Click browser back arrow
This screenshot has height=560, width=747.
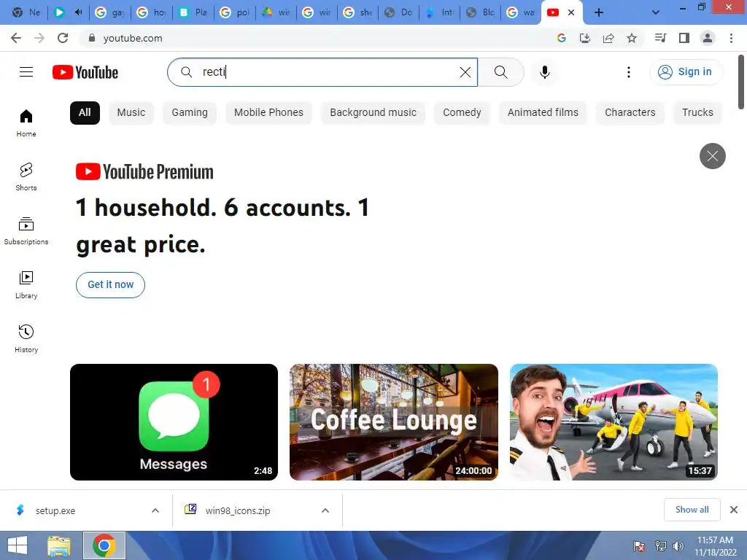pyautogui.click(x=16, y=38)
